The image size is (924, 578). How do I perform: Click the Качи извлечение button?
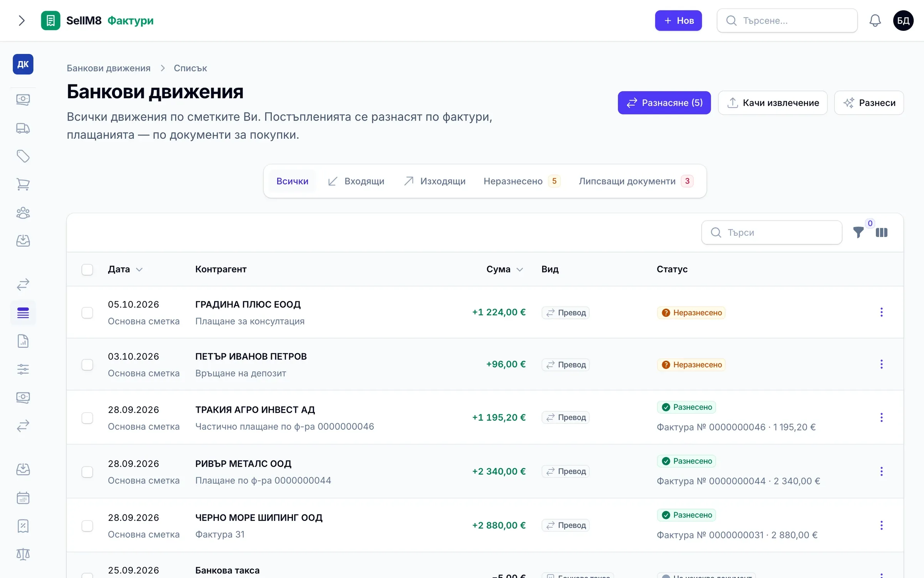(773, 103)
